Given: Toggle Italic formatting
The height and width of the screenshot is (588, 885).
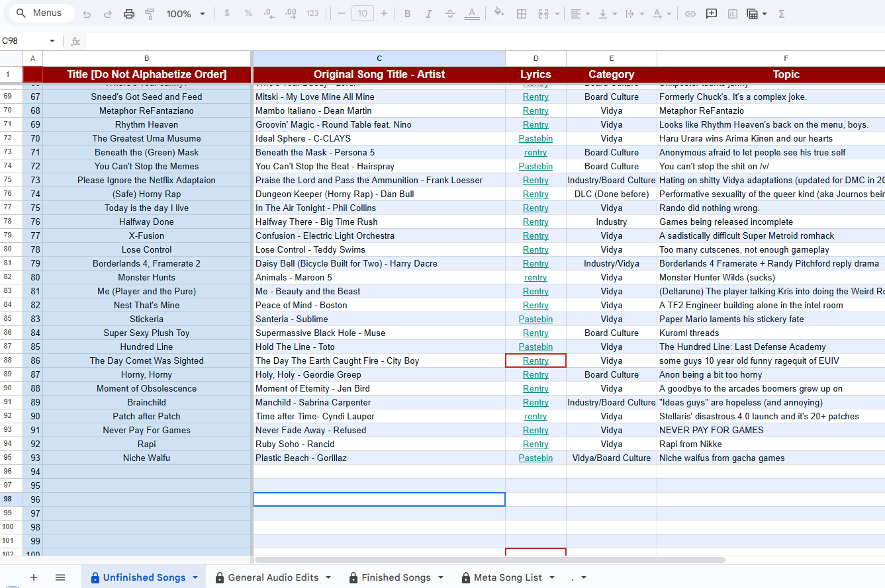Looking at the screenshot, I should click(428, 14).
